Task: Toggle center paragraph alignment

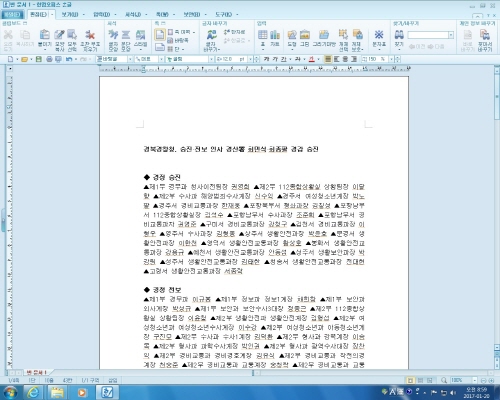Action: [345, 59]
